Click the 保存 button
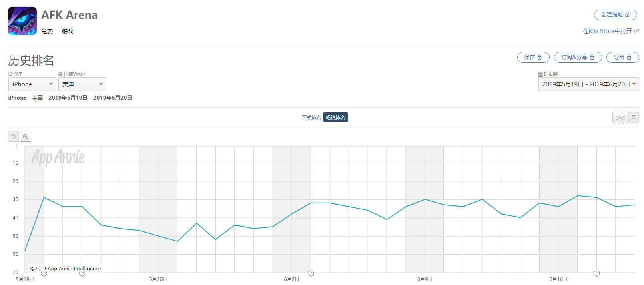 coord(533,57)
